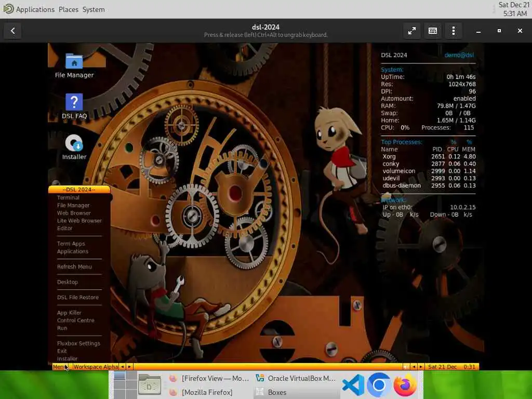Image resolution: width=532 pixels, height=399 pixels.
Task: Select Installer at the menu bottom
Action: tap(67, 358)
